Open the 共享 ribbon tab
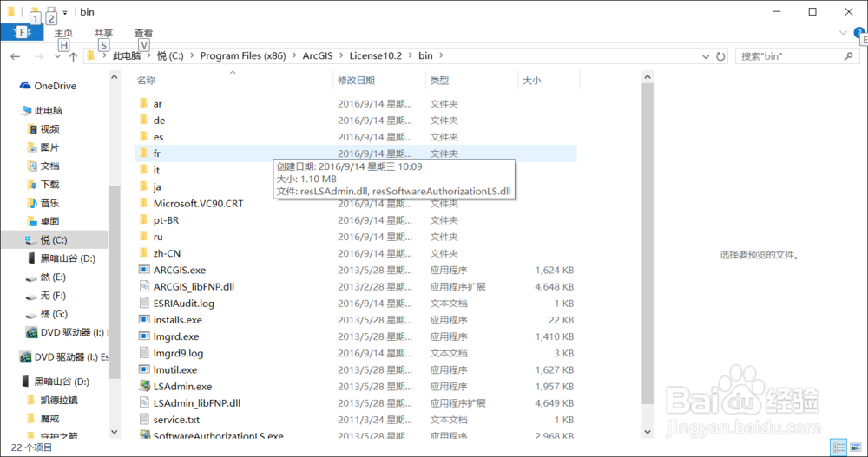The width and height of the screenshot is (868, 457). pos(103,33)
